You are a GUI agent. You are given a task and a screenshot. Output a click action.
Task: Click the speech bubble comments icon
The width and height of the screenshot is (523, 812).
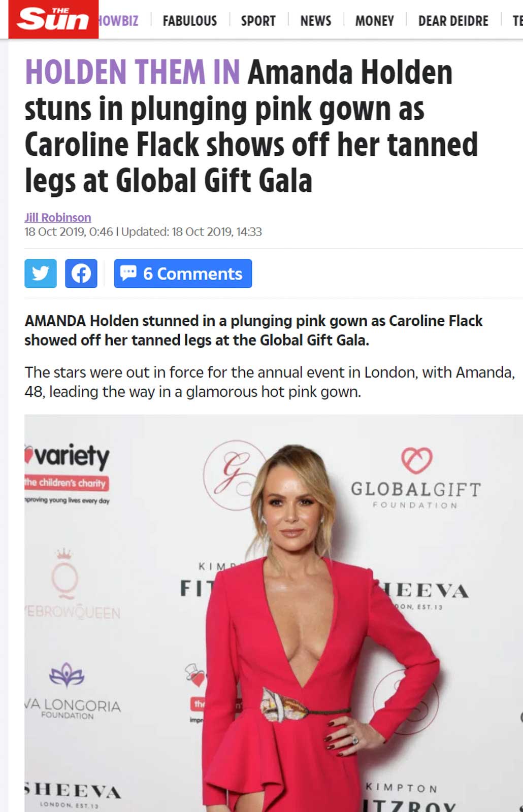[x=128, y=273]
